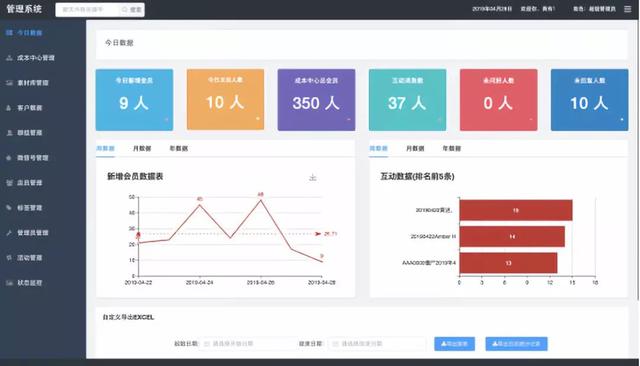Switch member chart to 年数据 tab

click(x=179, y=149)
